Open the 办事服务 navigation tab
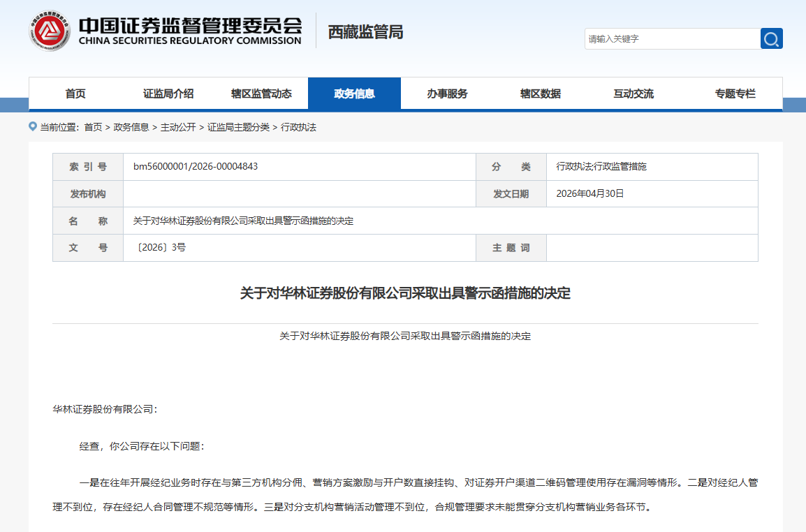 (447, 94)
